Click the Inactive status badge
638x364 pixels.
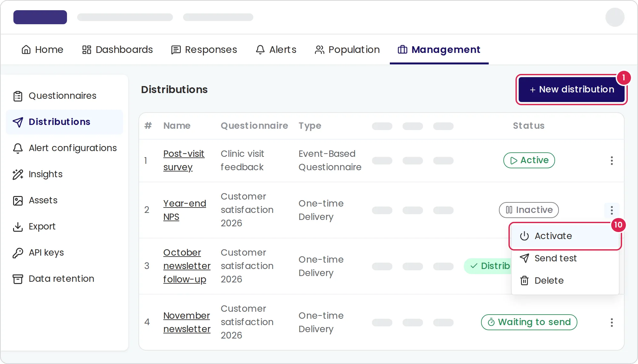[529, 210]
